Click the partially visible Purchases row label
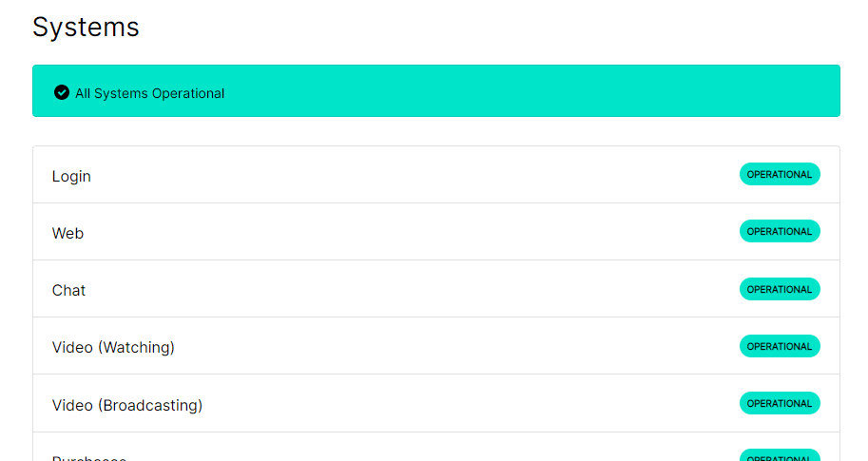Image resolution: width=868 pixels, height=461 pixels. (x=89, y=458)
